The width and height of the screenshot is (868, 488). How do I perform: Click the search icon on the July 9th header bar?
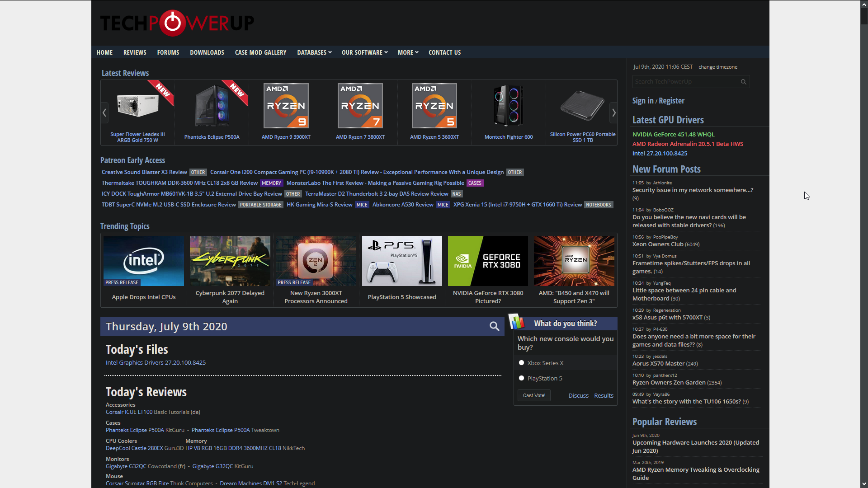[x=494, y=326]
